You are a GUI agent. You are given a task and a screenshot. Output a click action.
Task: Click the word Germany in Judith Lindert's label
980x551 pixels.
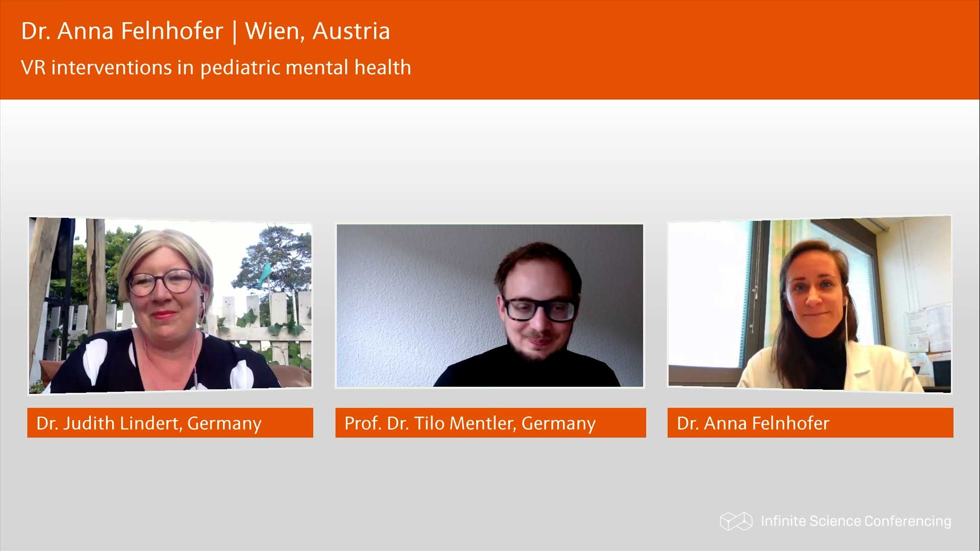225,423
